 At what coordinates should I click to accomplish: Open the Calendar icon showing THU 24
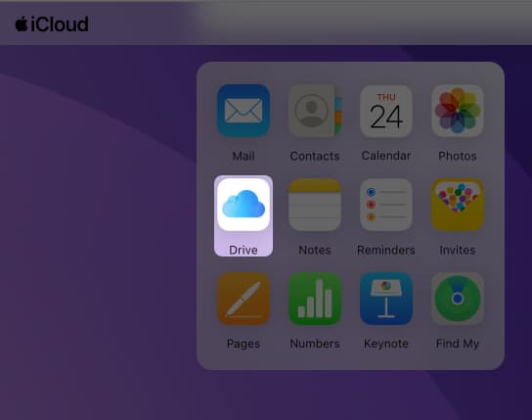click(386, 111)
